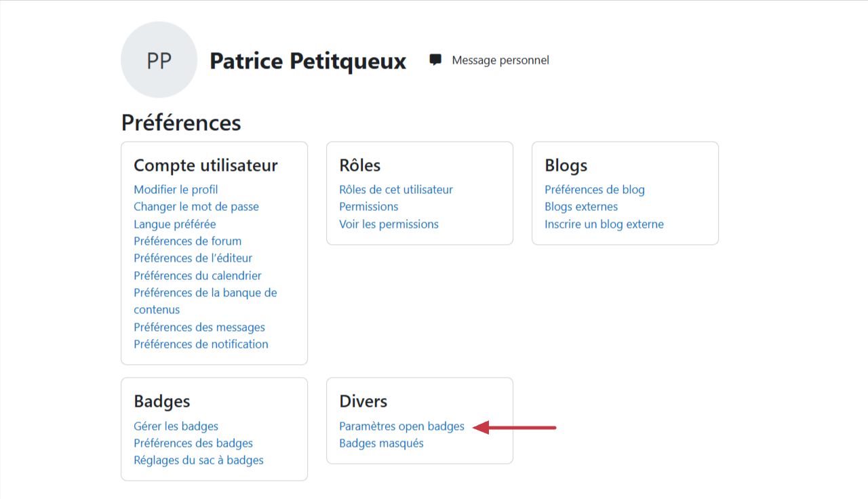This screenshot has width=868, height=499.
Task: Open Préférences de l'éditeur
Action: tap(193, 258)
